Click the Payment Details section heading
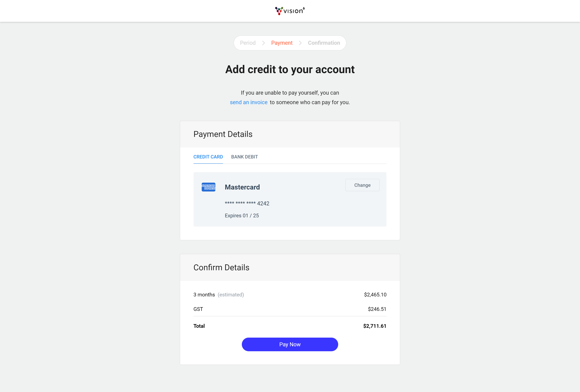The width and height of the screenshot is (580, 392). [x=223, y=134]
